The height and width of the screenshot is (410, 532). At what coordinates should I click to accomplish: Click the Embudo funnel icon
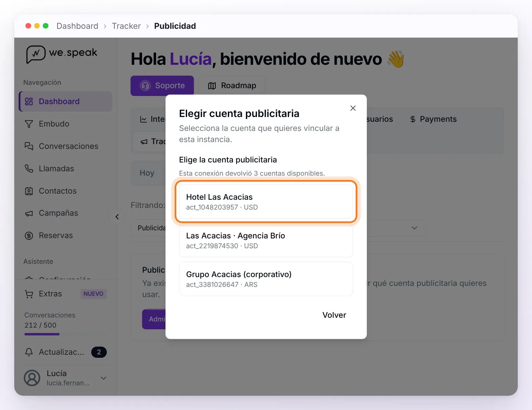coord(29,124)
